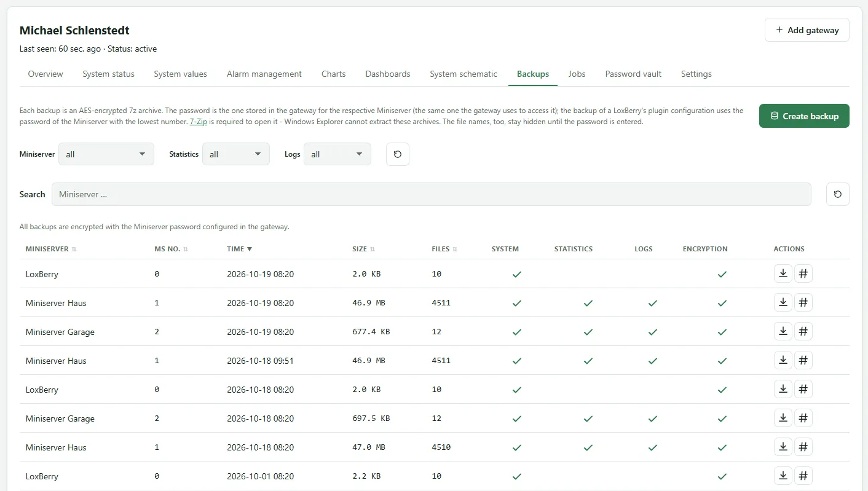Reset the filters next to Logs dropdown
This screenshot has width=868, height=491.
(x=398, y=154)
